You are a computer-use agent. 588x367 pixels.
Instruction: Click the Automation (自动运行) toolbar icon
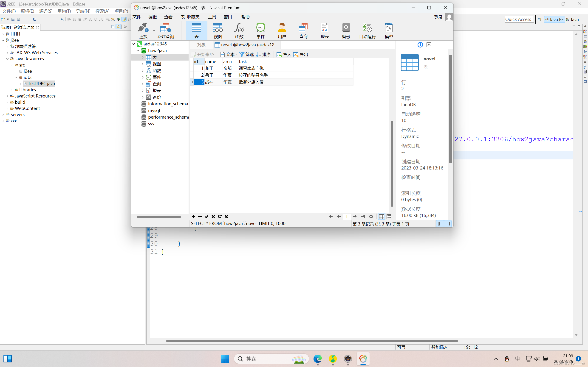pos(367,30)
